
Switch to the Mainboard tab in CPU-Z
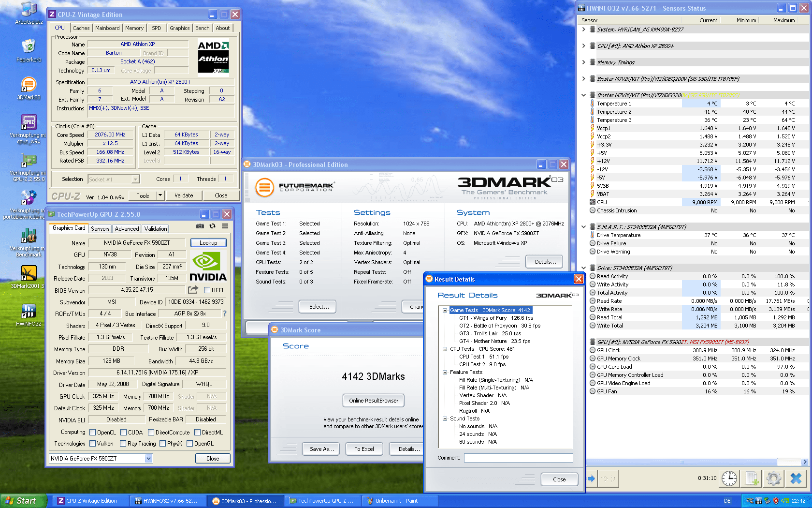pos(107,28)
